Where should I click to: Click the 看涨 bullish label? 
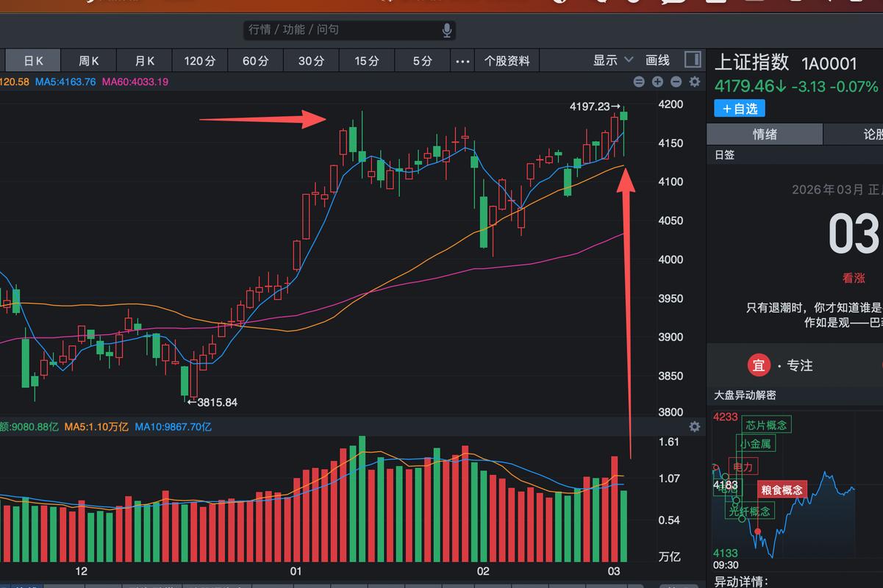point(854,279)
